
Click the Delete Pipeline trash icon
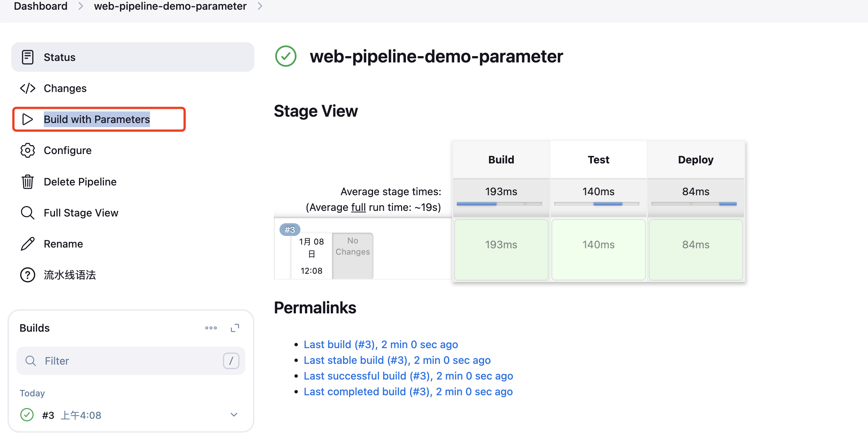(28, 182)
